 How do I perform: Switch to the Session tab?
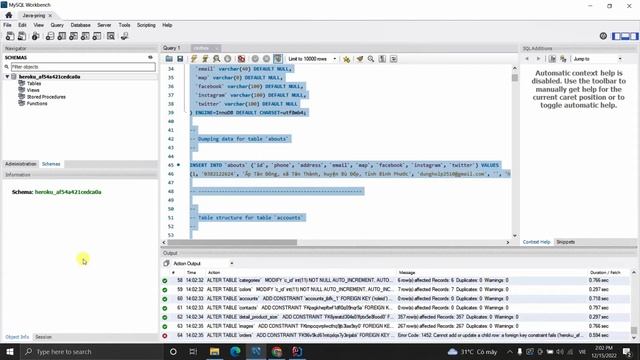[x=43, y=337]
